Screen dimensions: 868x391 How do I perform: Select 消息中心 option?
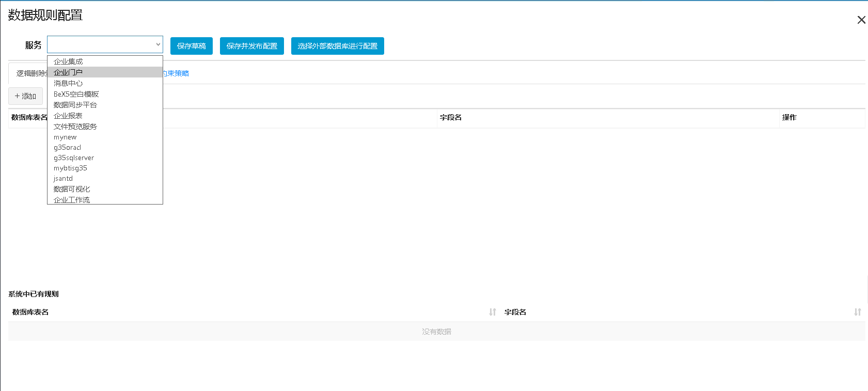coord(68,83)
